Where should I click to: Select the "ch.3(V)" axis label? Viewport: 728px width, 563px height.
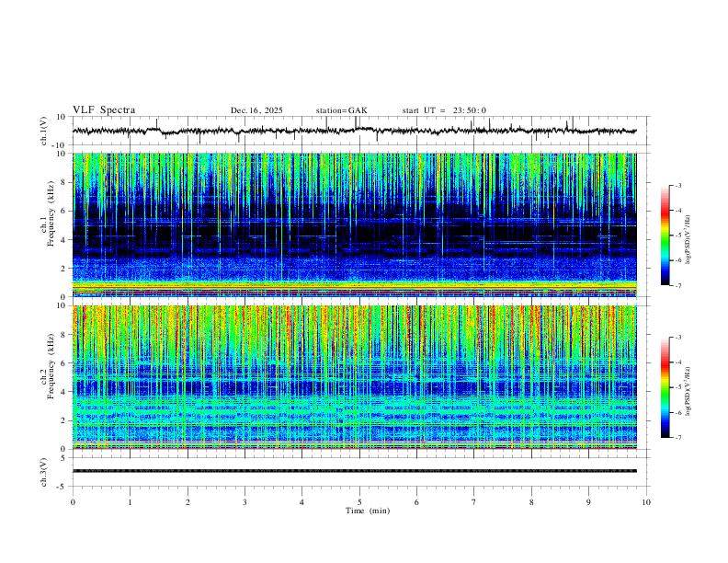43,472
